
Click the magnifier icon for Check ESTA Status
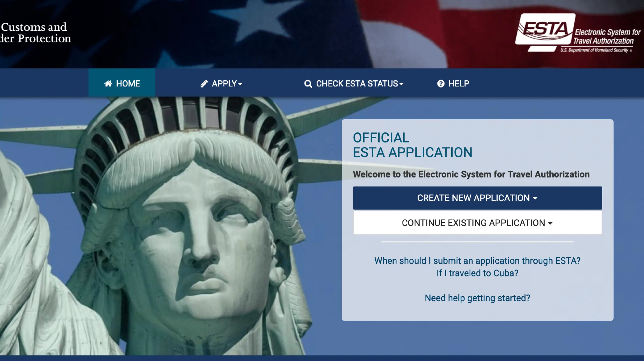coord(308,84)
